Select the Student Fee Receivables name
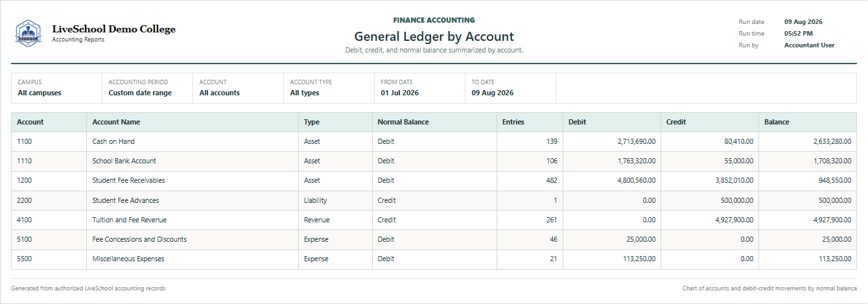 tap(129, 180)
